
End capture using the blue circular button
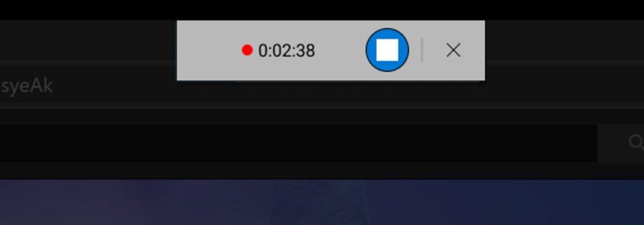pos(387,50)
